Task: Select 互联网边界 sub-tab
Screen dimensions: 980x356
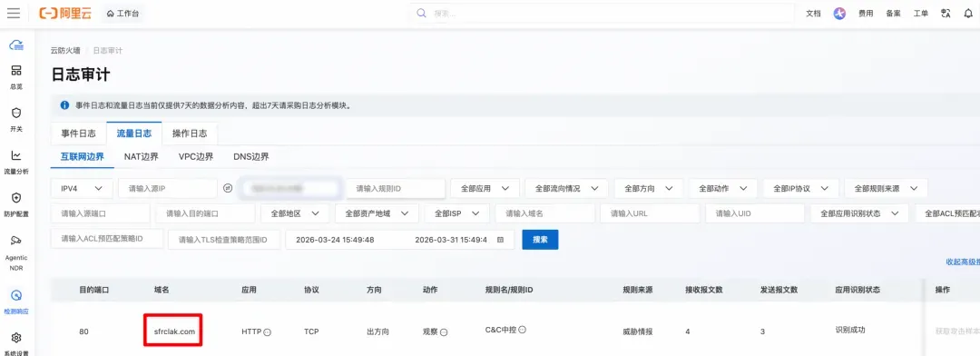Action: (x=83, y=156)
